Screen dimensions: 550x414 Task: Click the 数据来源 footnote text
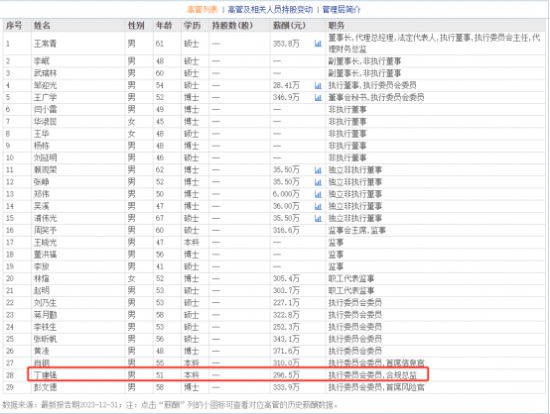coord(170,405)
